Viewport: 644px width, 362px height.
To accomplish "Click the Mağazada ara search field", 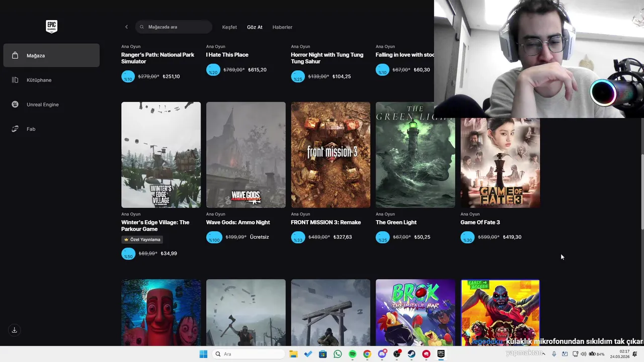I will point(174,27).
